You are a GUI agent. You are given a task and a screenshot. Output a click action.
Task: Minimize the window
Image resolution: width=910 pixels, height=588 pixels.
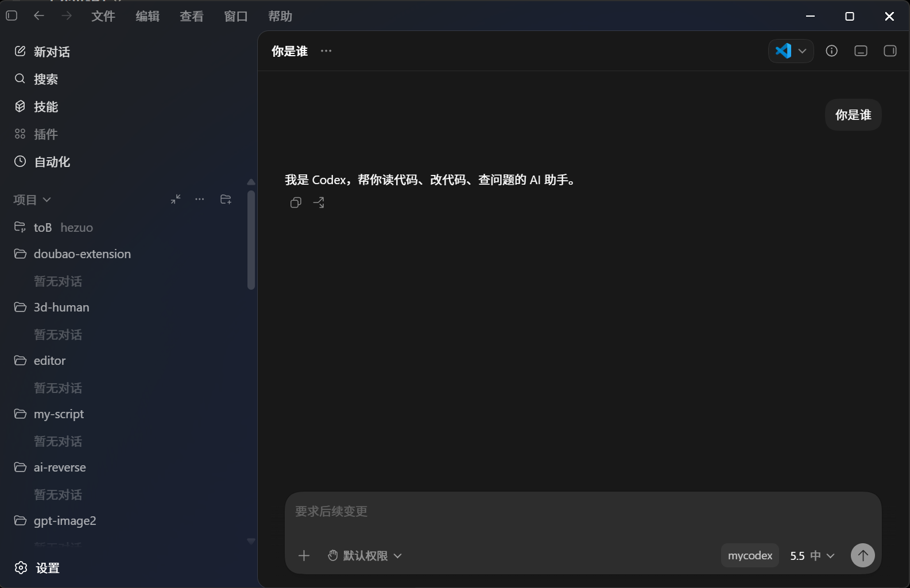(x=810, y=16)
